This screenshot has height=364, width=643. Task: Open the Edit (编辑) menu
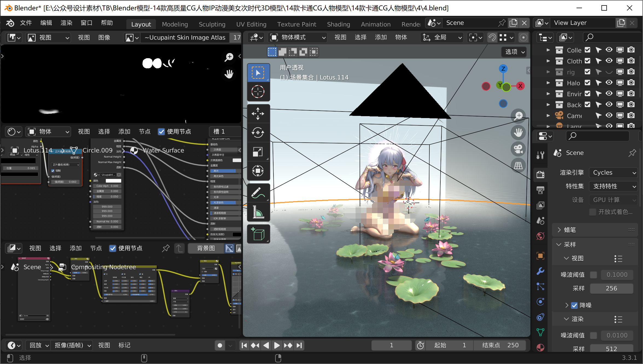(x=46, y=23)
